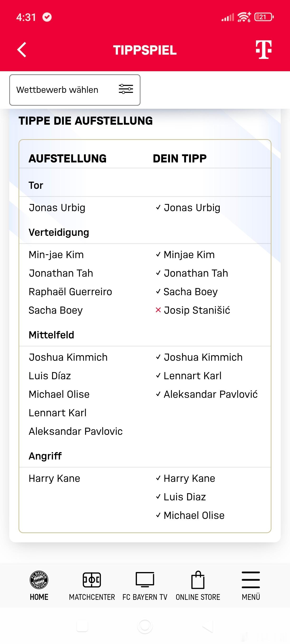This screenshot has width=290, height=644.
Task: Tap Android home navigation circle
Action: [x=145, y=626]
